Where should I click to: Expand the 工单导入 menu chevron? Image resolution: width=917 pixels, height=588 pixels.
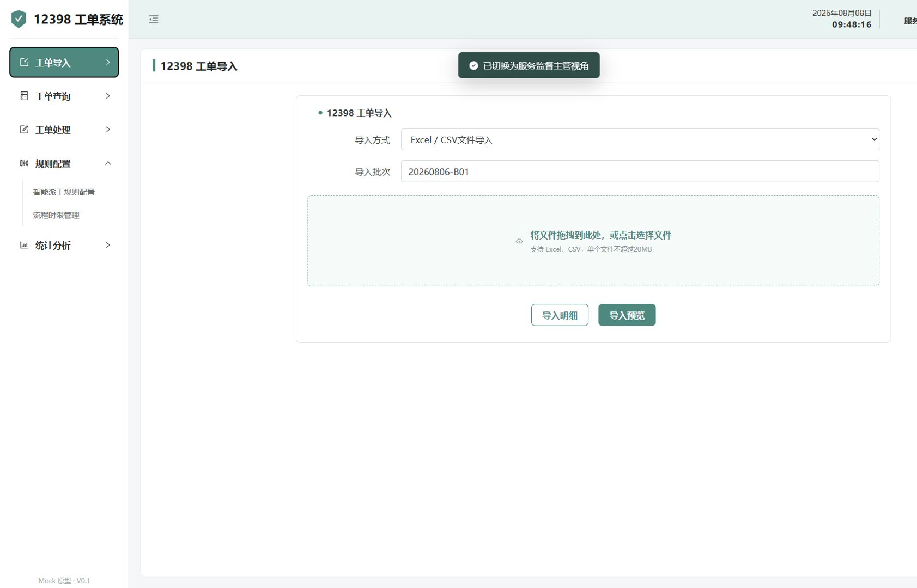click(108, 63)
